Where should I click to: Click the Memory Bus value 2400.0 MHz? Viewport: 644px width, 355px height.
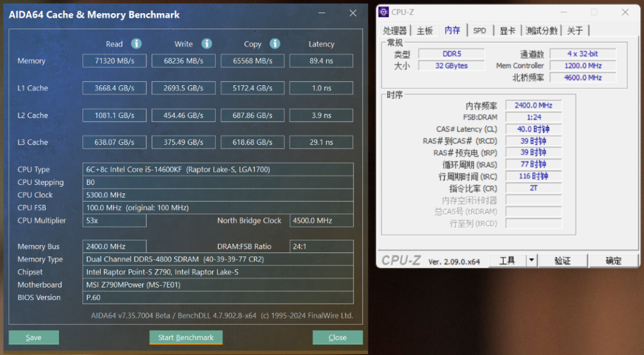coord(114,246)
